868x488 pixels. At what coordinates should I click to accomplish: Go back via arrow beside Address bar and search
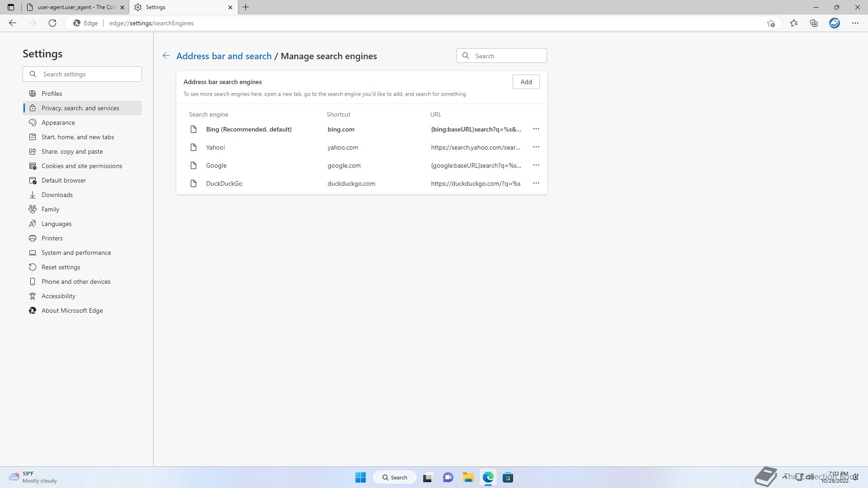[166, 56]
